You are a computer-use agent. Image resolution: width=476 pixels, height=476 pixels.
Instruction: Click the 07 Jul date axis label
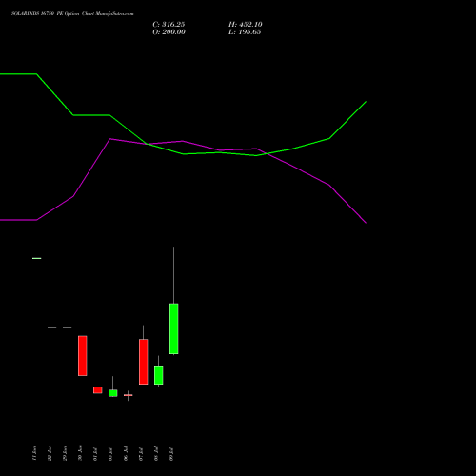[141, 454]
